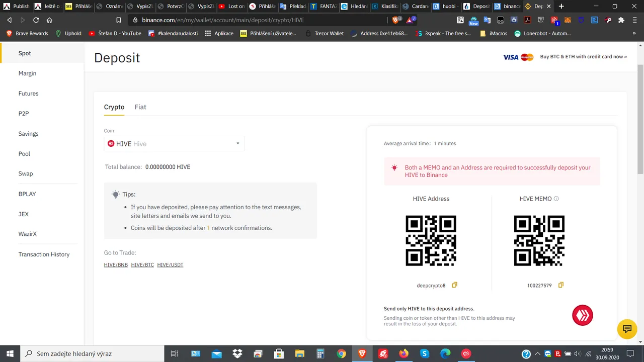Launch Firefox from the taskbar

pos(404,353)
